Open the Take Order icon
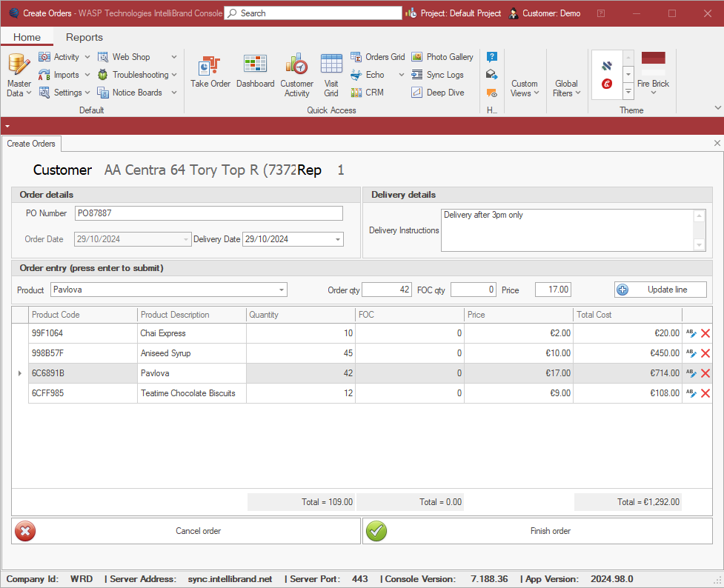 (x=210, y=73)
